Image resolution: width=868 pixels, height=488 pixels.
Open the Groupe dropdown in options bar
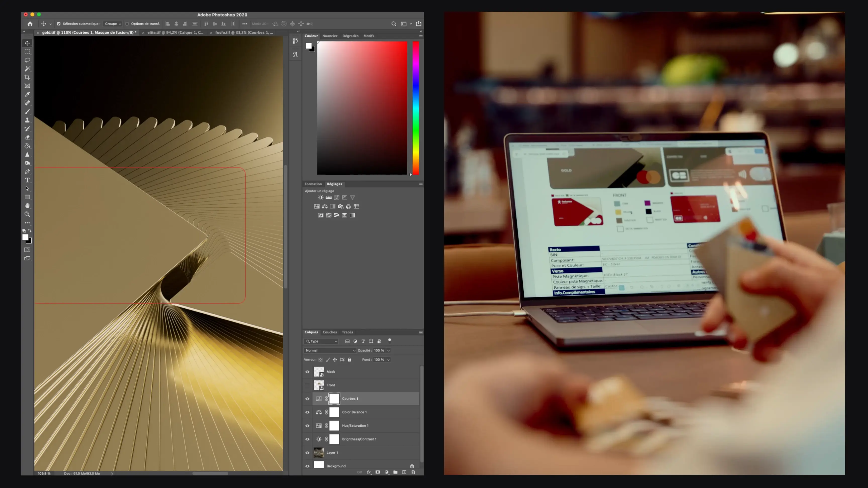[113, 24]
